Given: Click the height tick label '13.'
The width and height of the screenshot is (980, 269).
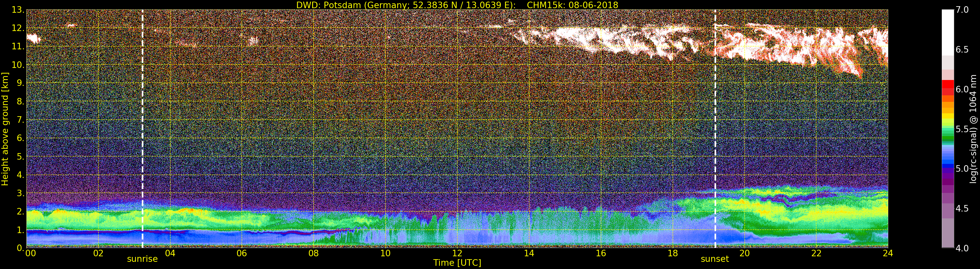Looking at the screenshot, I should 18,10.
